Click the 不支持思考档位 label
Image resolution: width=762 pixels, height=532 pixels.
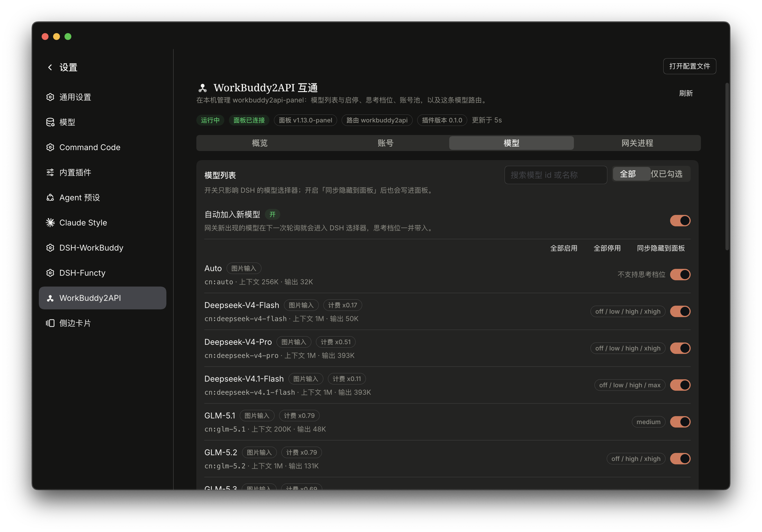tap(641, 275)
